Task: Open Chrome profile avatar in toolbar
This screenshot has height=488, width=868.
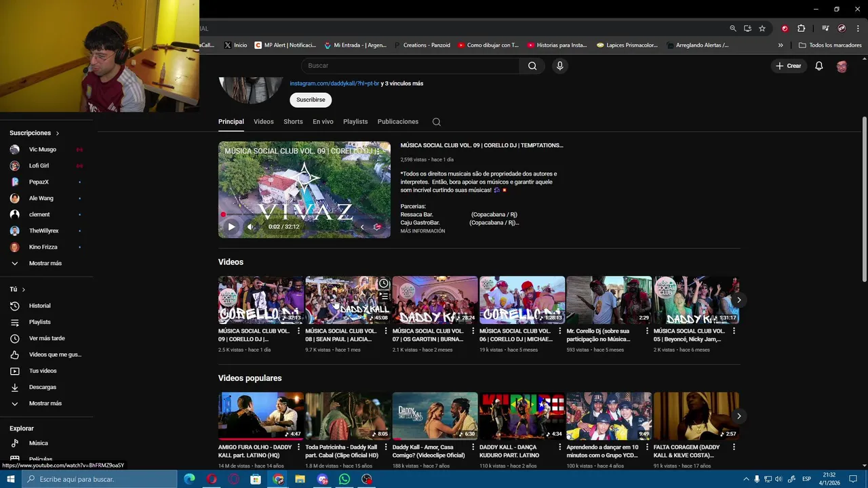Action: 842,28
